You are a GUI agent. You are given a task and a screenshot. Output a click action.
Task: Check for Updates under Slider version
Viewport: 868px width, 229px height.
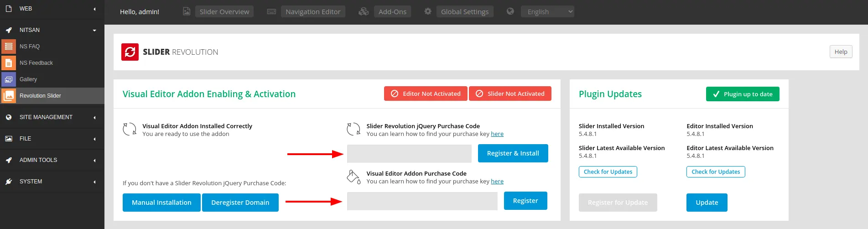coord(608,172)
